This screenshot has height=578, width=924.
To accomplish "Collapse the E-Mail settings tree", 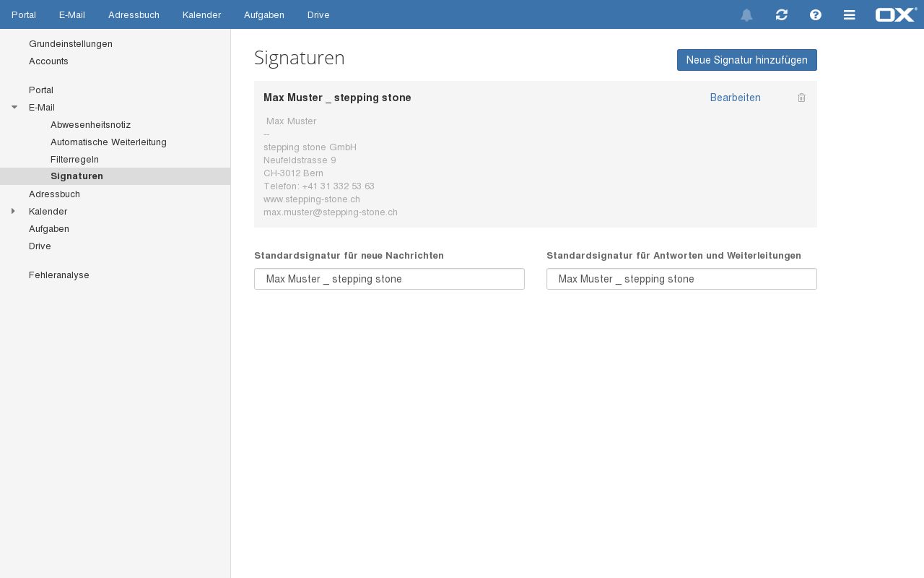I will coord(14,107).
